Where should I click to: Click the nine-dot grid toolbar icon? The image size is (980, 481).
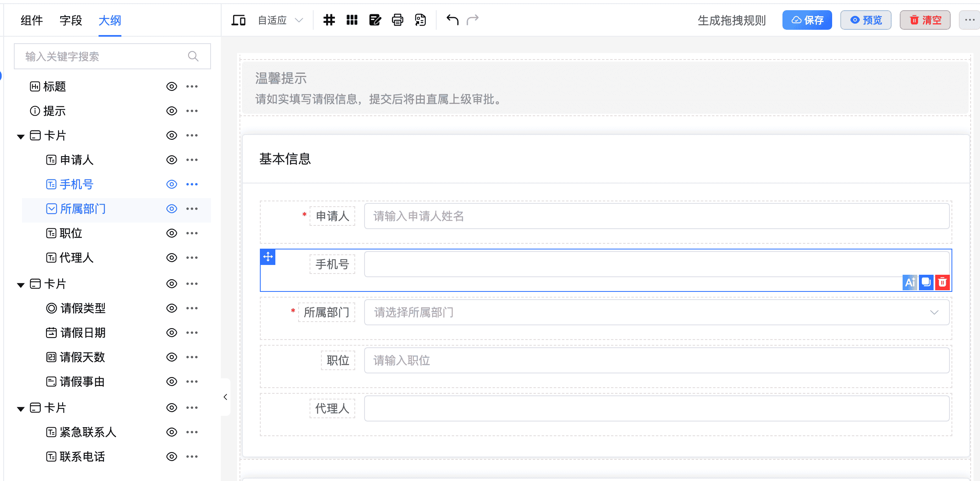tap(352, 20)
